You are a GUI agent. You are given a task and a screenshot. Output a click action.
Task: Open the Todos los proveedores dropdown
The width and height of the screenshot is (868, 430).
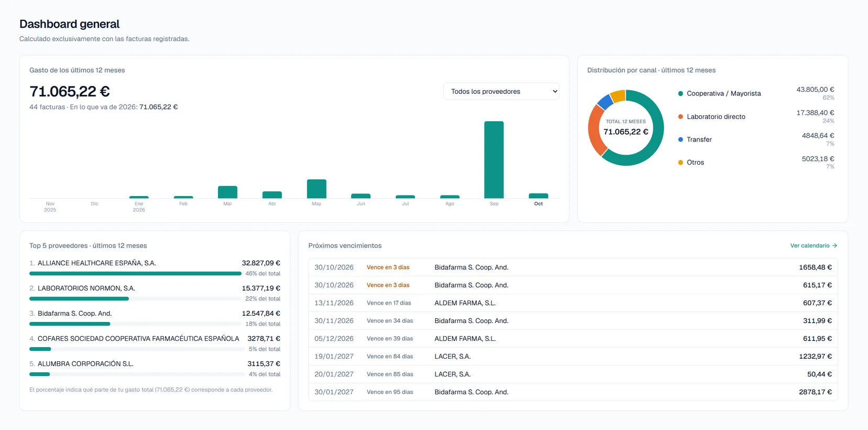click(x=501, y=91)
